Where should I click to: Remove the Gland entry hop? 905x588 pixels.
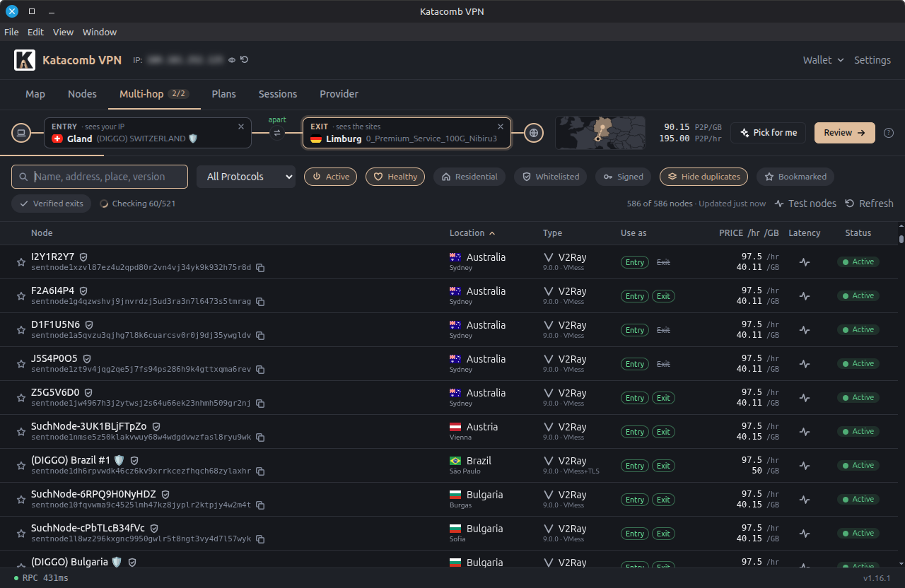point(241,127)
